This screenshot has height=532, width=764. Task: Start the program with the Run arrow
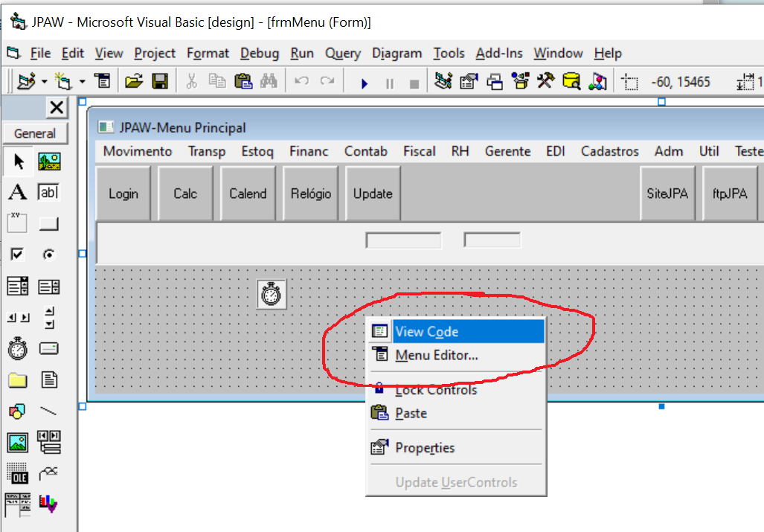tap(365, 83)
